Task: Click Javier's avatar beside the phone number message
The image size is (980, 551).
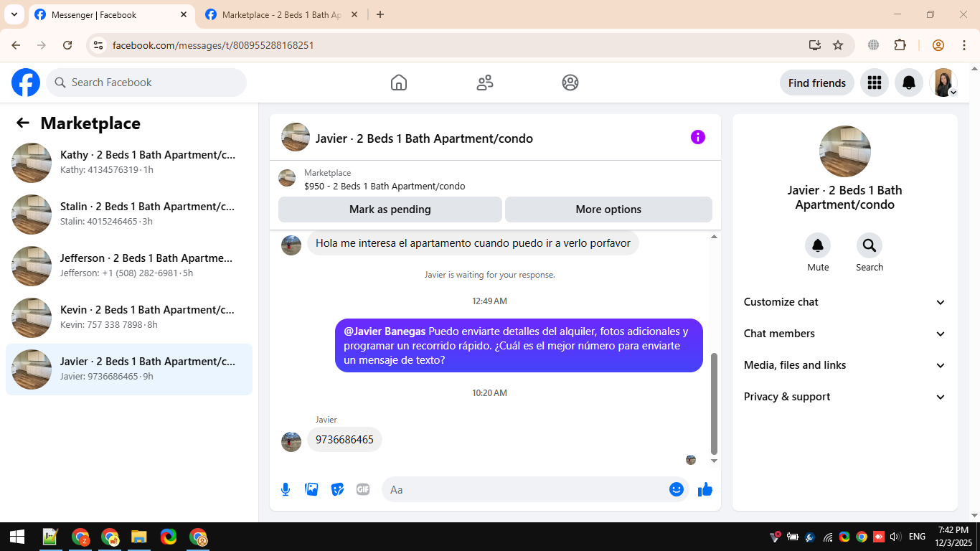Action: (x=291, y=441)
